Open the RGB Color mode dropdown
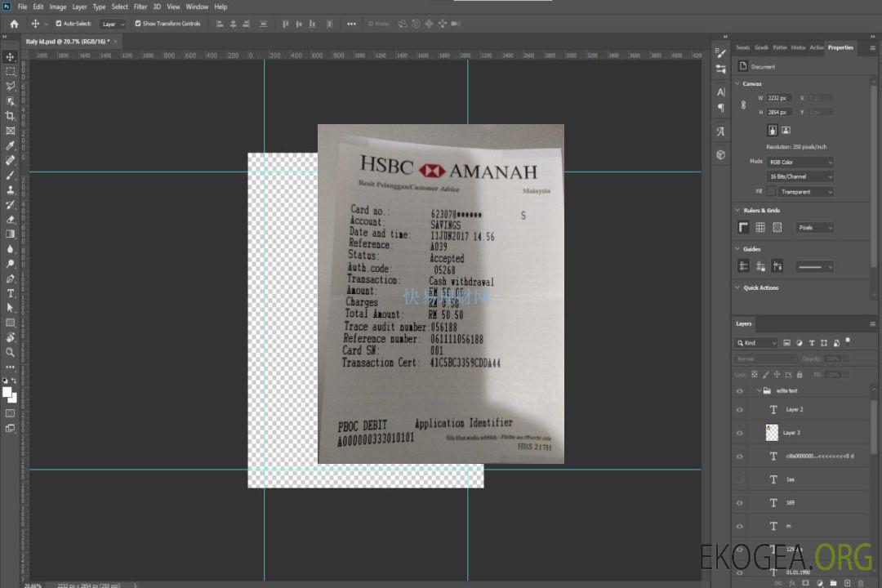Viewport: 882px width, 588px height. [800, 163]
